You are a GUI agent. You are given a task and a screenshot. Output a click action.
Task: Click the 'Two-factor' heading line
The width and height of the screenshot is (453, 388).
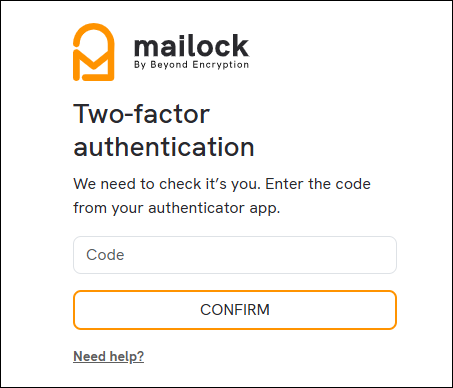(x=141, y=114)
